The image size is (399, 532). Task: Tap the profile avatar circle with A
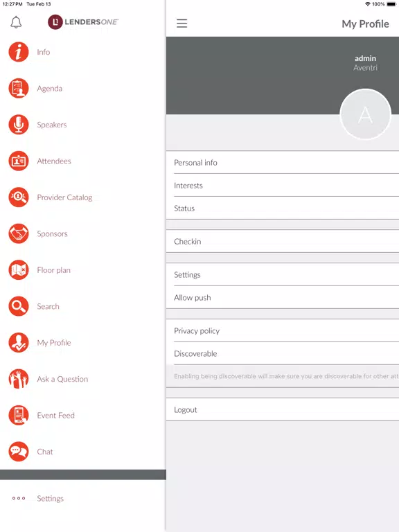point(366,114)
